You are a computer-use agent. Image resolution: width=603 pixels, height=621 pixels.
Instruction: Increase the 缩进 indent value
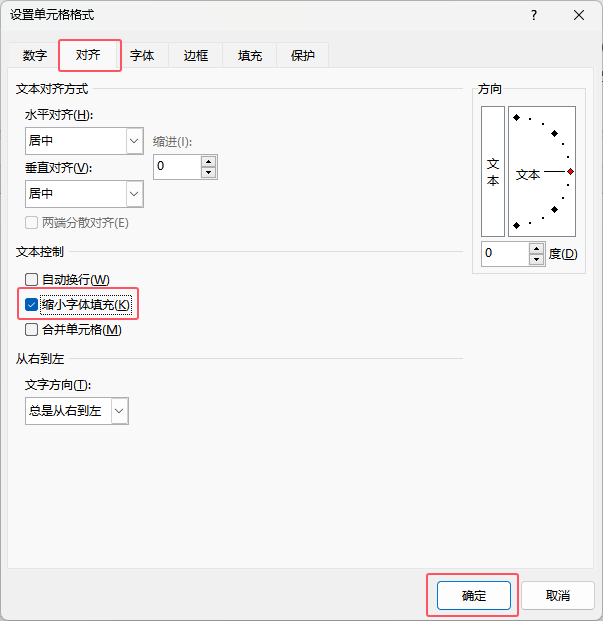(208, 161)
